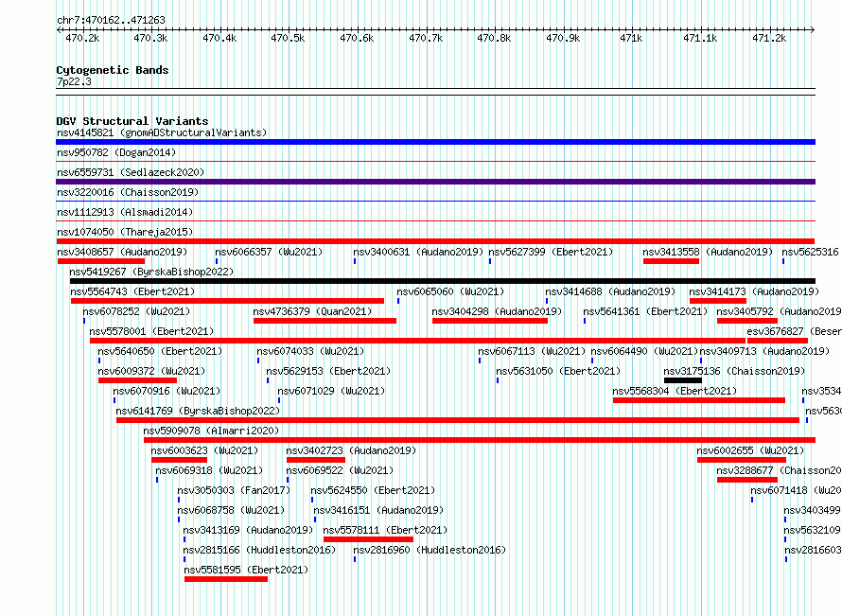This screenshot has width=842, height=616.
Task: Select nsv3416151 (Audano2019) variant label
Action: (378, 510)
